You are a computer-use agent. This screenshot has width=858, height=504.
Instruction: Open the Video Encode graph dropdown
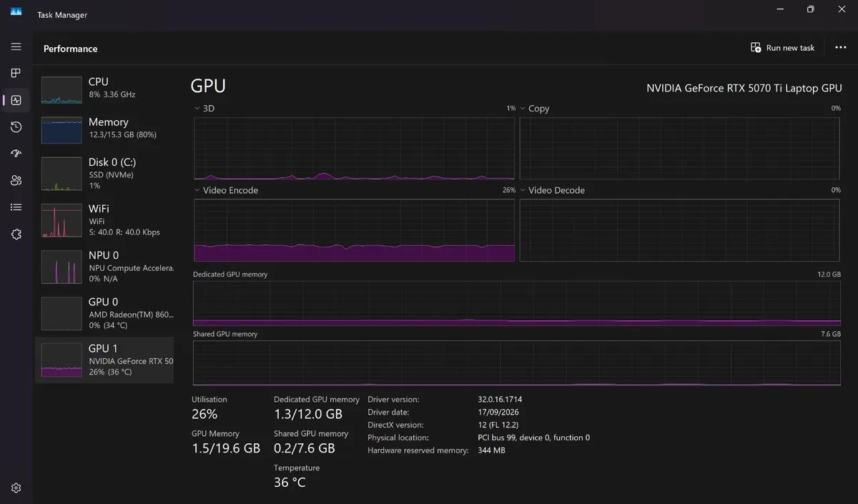197,190
